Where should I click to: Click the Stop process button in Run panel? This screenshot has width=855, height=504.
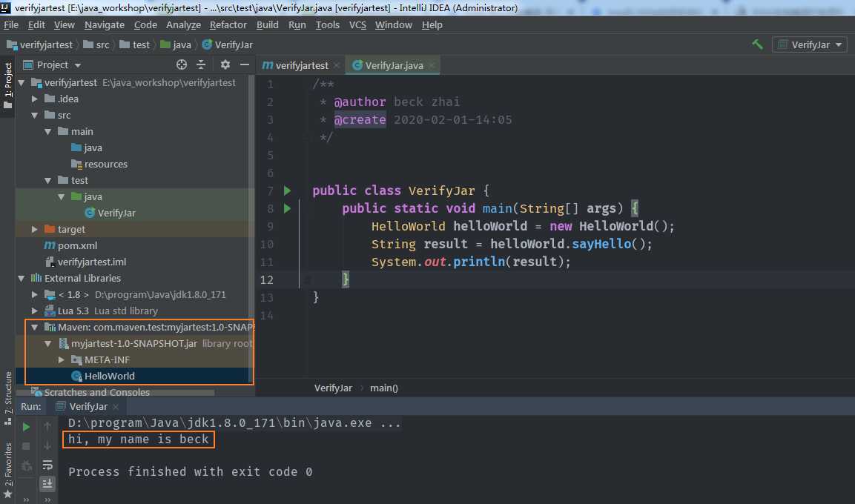(x=26, y=446)
